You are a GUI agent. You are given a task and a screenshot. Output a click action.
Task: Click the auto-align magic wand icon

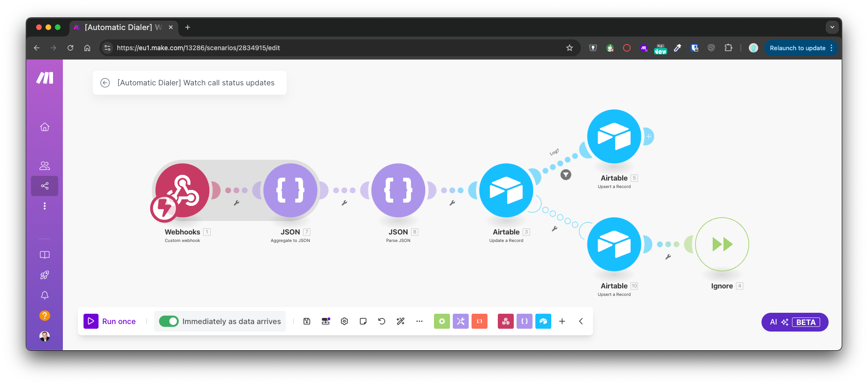[400, 321]
